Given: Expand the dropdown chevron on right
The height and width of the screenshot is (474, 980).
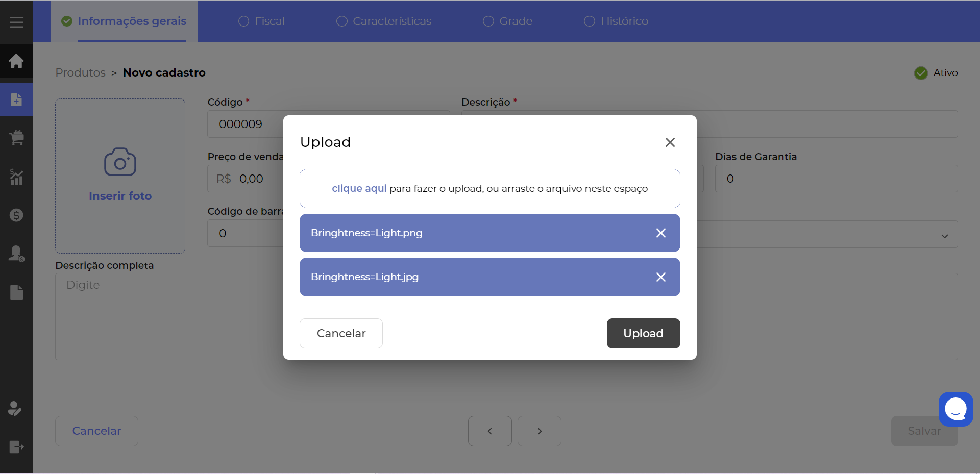Looking at the screenshot, I should (944, 236).
